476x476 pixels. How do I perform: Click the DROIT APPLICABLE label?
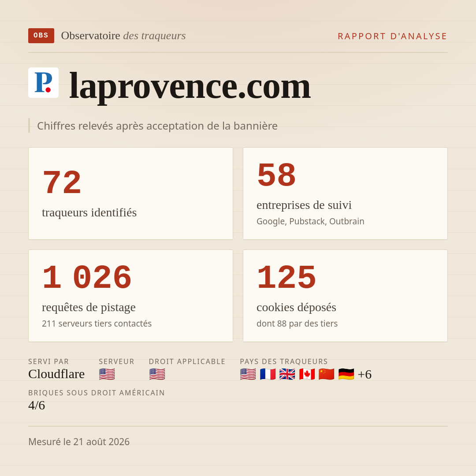[187, 361]
